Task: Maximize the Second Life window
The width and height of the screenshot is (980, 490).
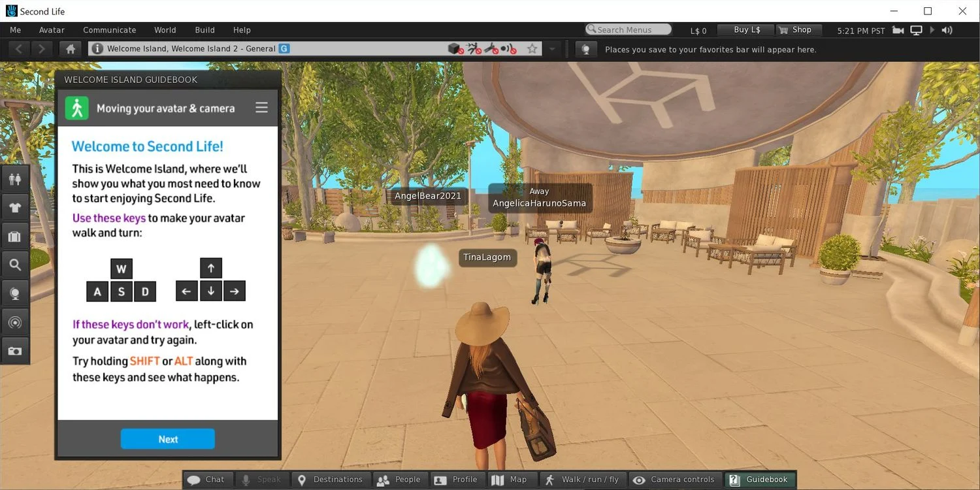Action: [x=927, y=11]
